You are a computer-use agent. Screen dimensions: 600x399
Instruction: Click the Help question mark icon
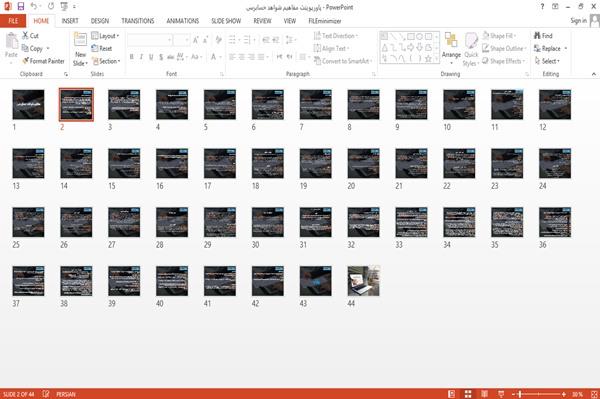[x=542, y=7]
